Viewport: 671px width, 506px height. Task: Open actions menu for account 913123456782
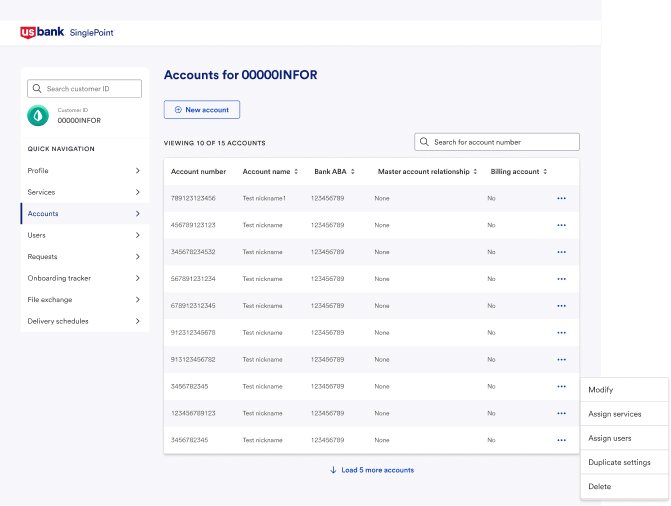[x=561, y=360]
